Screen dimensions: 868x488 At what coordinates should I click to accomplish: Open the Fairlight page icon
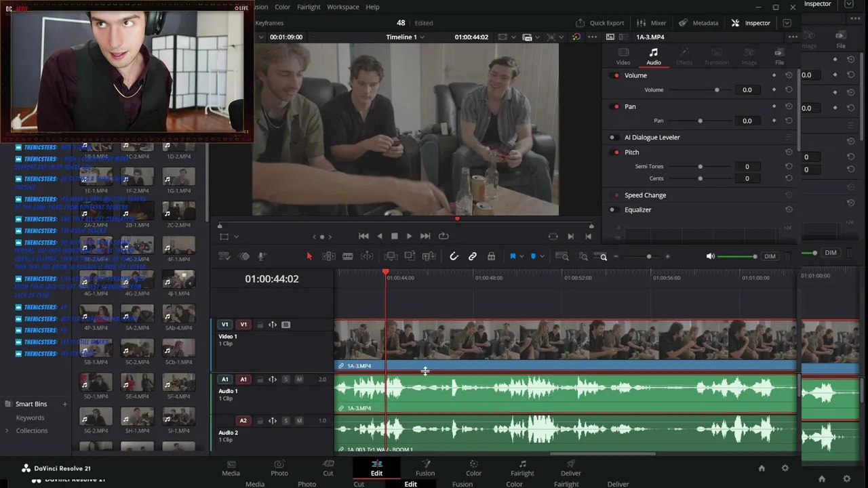[x=522, y=468]
